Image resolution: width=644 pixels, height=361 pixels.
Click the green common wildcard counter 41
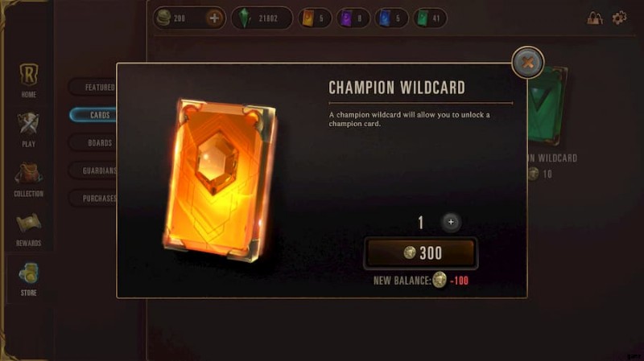[430, 18]
